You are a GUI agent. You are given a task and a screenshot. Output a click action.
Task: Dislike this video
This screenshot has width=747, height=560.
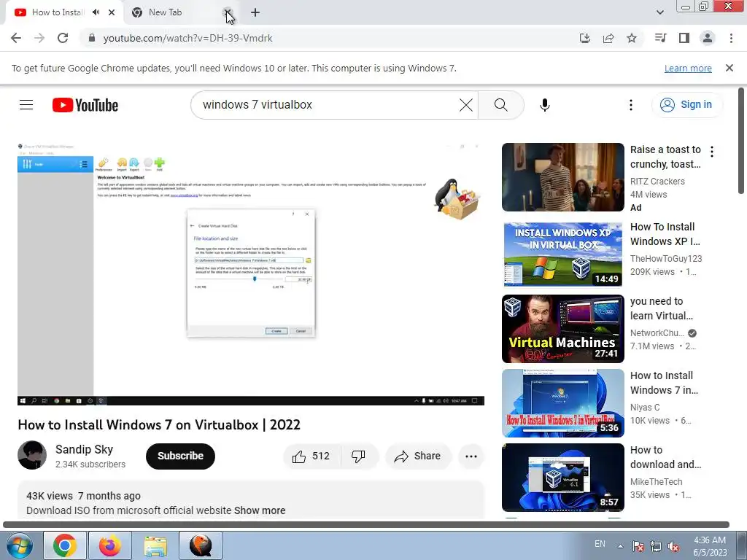point(358,456)
